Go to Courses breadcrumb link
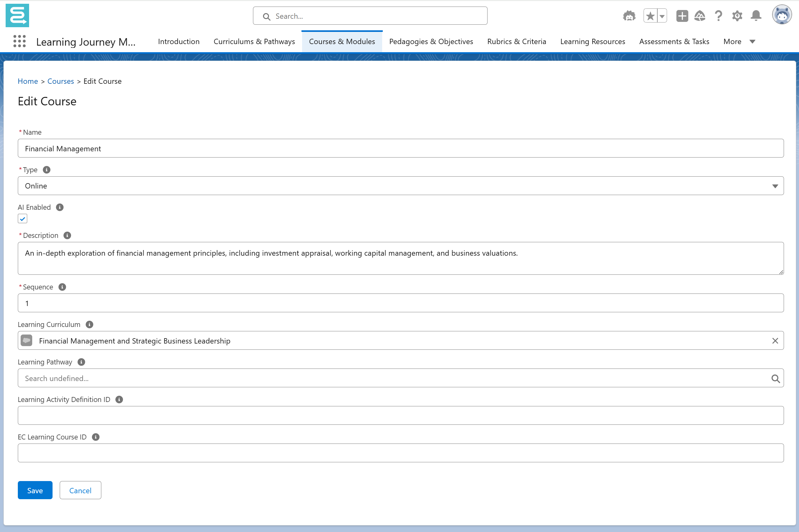Image resolution: width=799 pixels, height=532 pixels. point(60,81)
